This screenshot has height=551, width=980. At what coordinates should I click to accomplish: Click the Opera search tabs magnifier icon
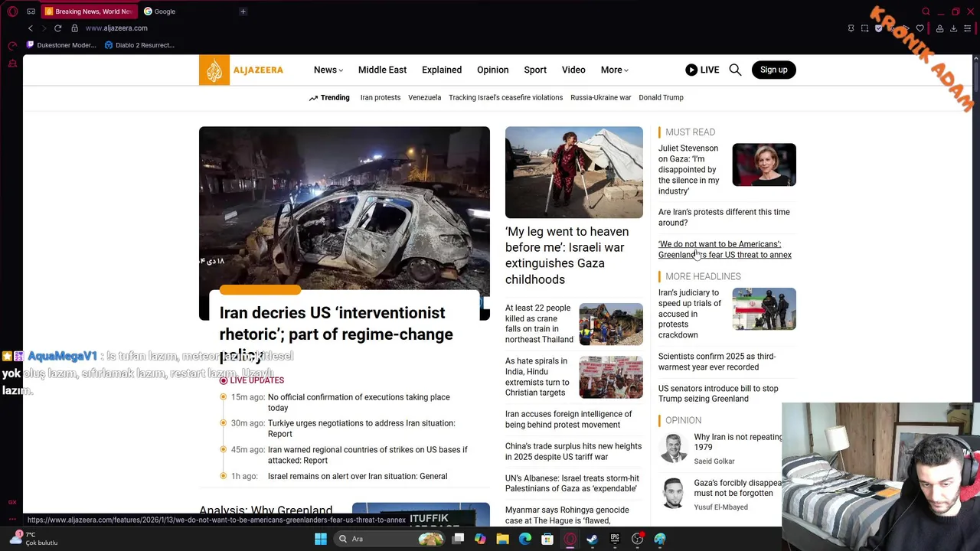click(926, 11)
